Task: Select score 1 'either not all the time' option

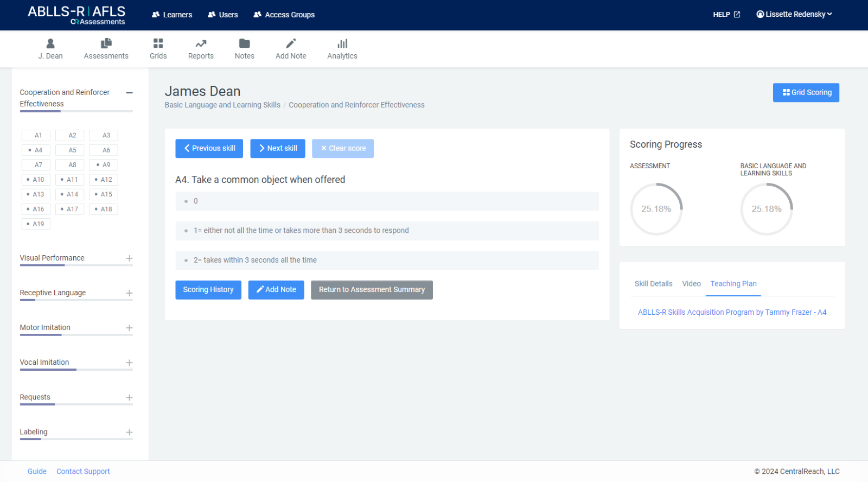Action: [x=387, y=231]
